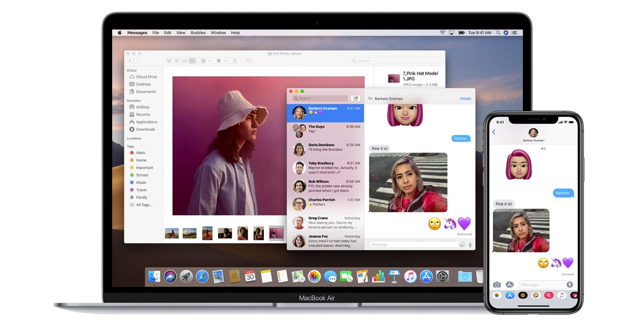Switch Finder to icon view
This screenshot has height=321, width=644.
pyautogui.click(x=169, y=61)
